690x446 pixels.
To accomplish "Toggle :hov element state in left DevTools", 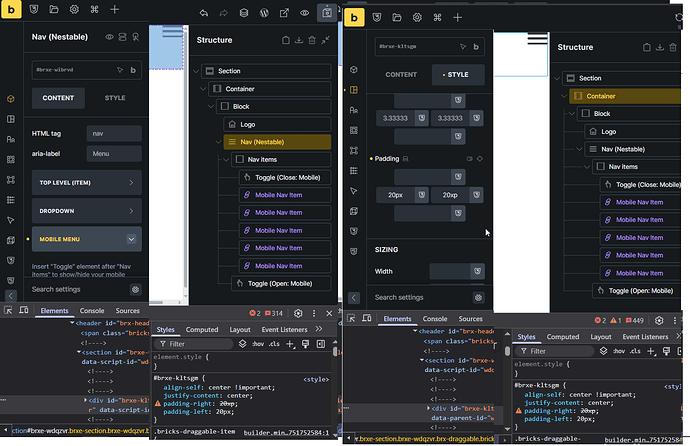I will tap(258, 344).
